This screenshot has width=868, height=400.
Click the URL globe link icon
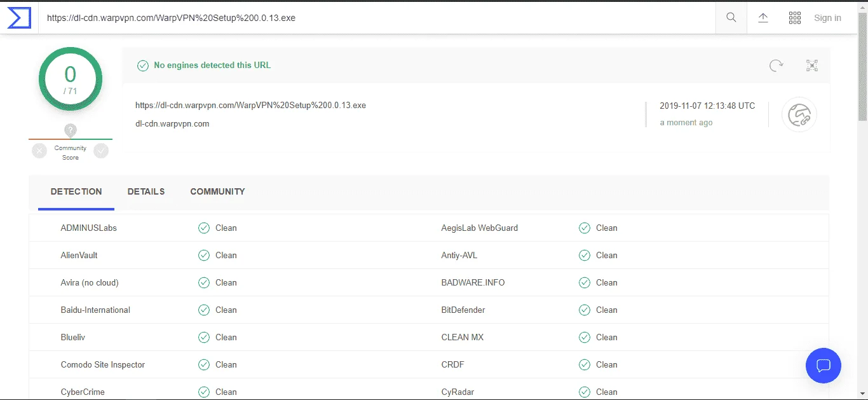click(799, 114)
